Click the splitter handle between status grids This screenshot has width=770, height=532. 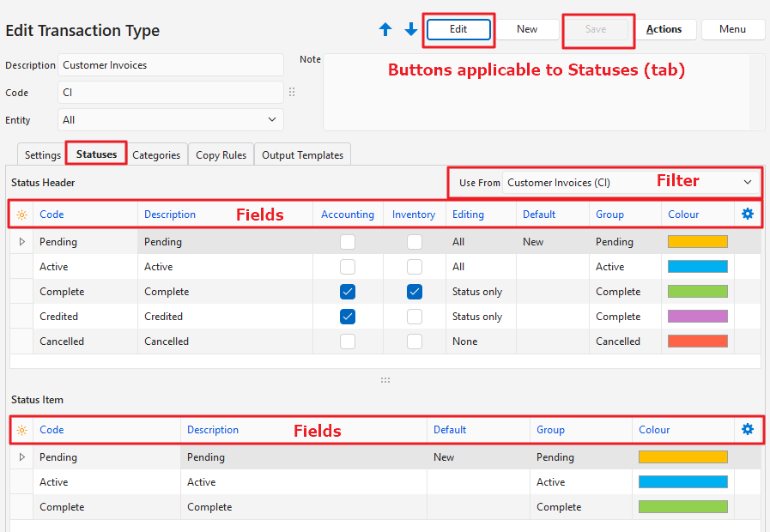click(x=385, y=380)
